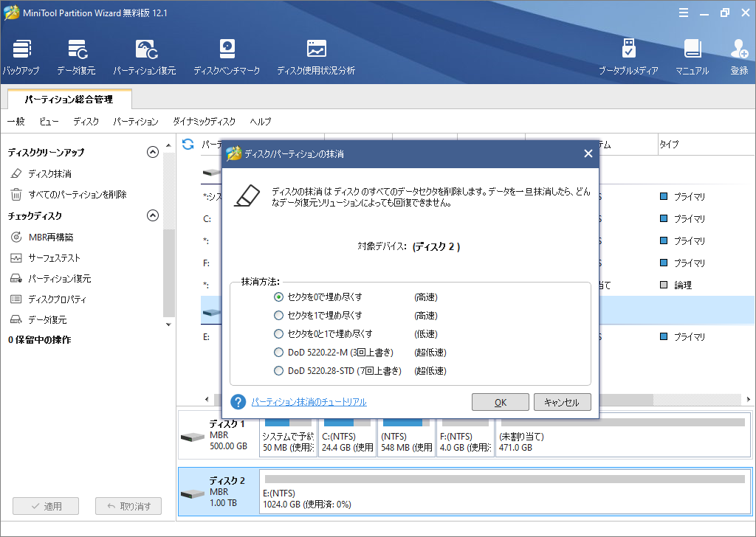Image resolution: width=756 pixels, height=537 pixels.
Task: Click the 登録 user icon
Action: [x=739, y=57]
